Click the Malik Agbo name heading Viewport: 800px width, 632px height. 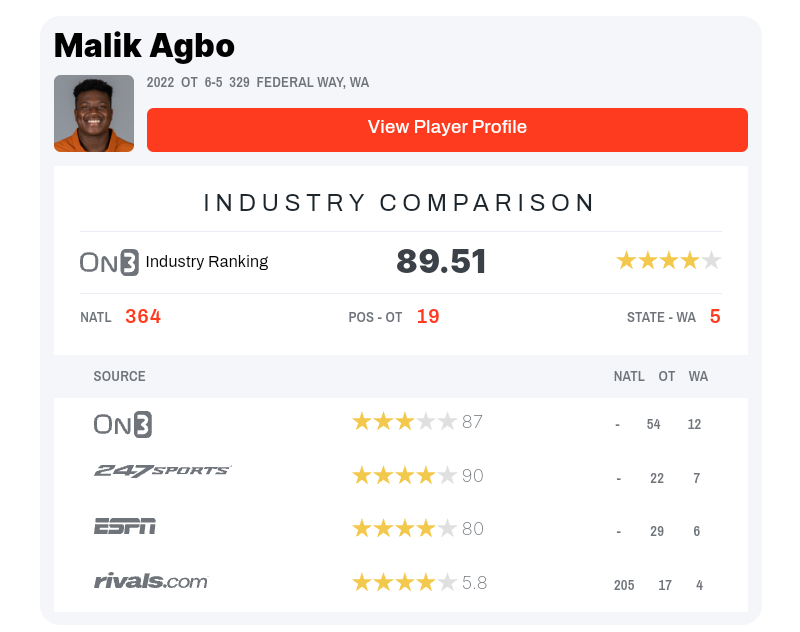(144, 45)
